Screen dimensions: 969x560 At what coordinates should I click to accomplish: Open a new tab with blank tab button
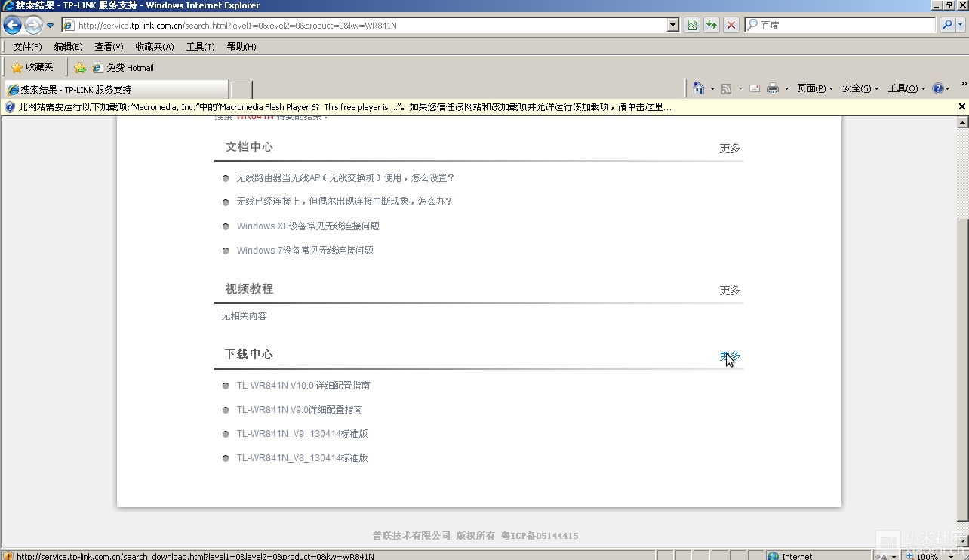coord(241,90)
